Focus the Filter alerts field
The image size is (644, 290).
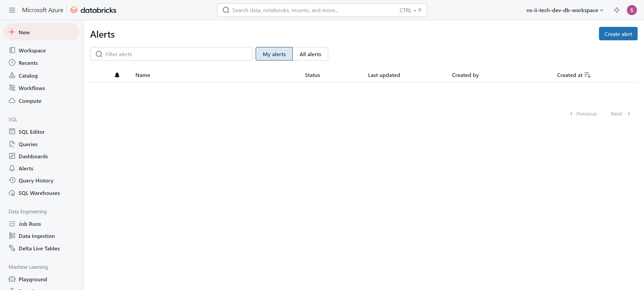click(x=171, y=54)
